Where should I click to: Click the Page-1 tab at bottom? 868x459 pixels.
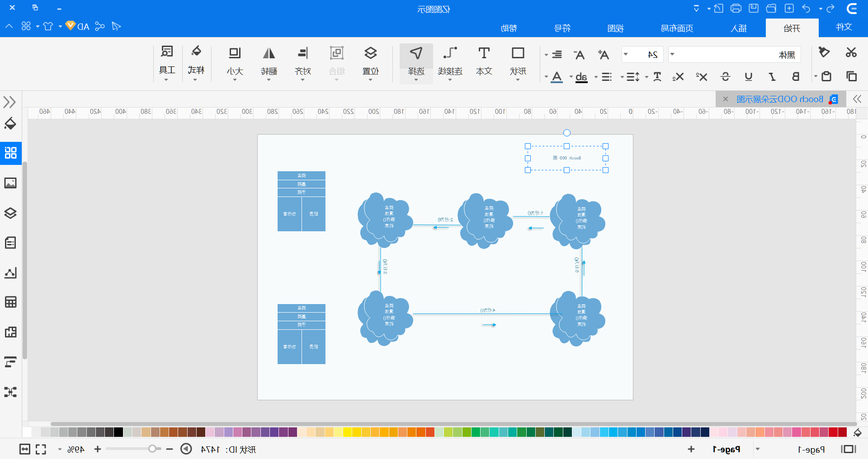726,449
